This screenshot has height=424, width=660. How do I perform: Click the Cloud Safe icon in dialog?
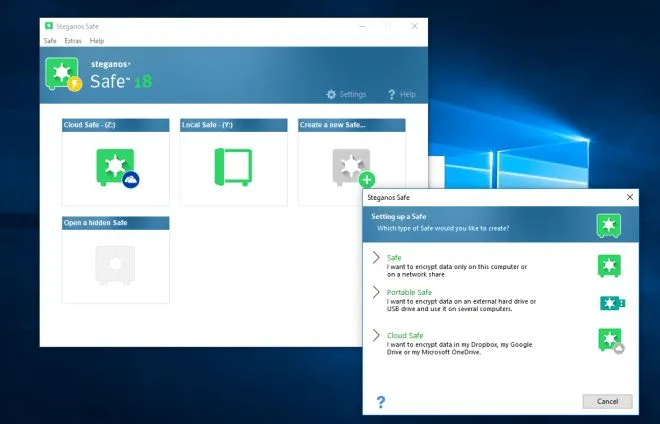click(x=610, y=340)
